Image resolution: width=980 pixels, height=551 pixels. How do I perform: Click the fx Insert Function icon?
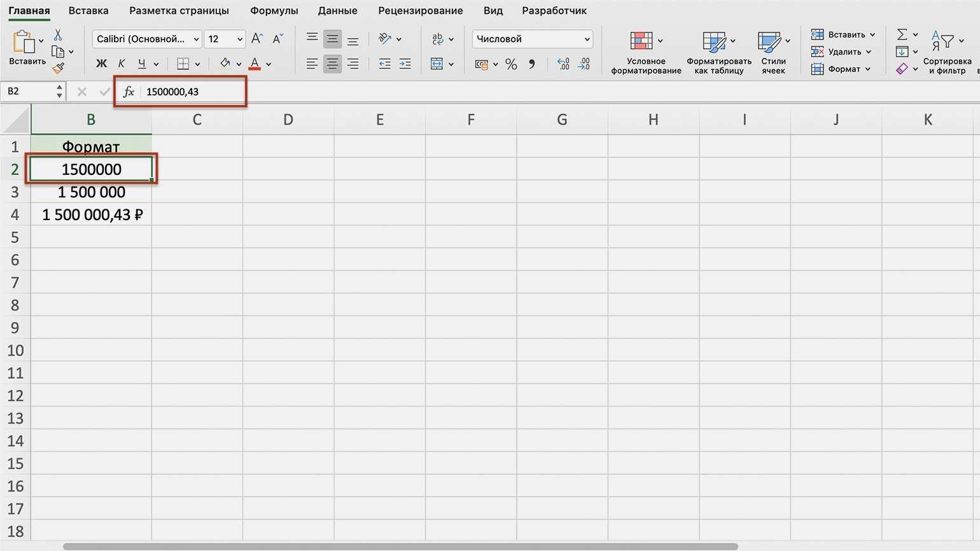coord(129,92)
